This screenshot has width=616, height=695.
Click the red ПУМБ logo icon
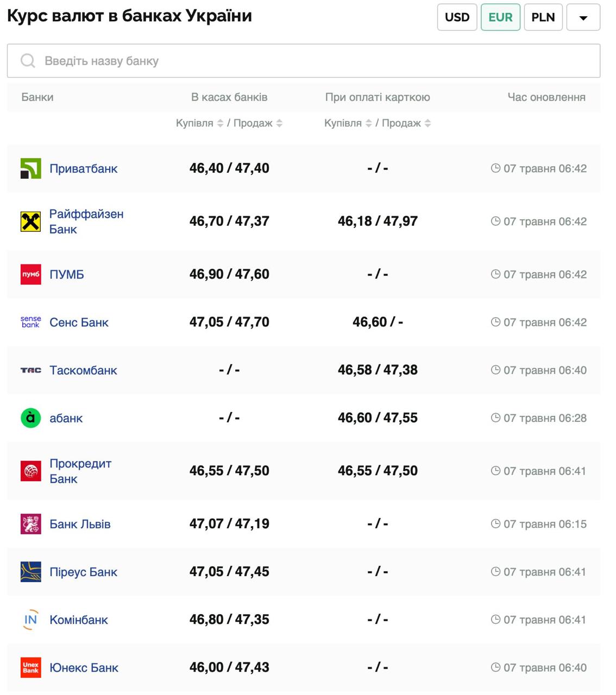tap(30, 274)
